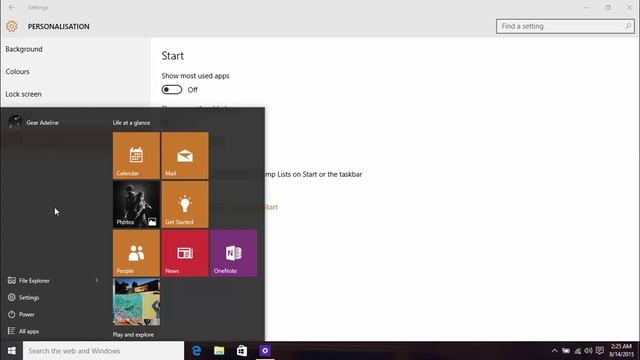Close the Settings window
The image size is (640, 360).
pos(629,7)
